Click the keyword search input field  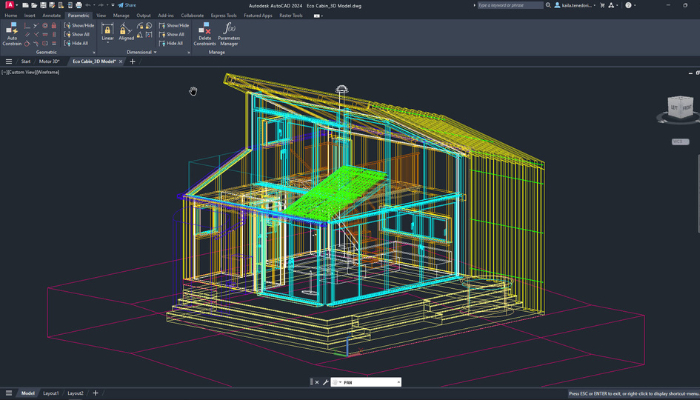tap(510, 5)
